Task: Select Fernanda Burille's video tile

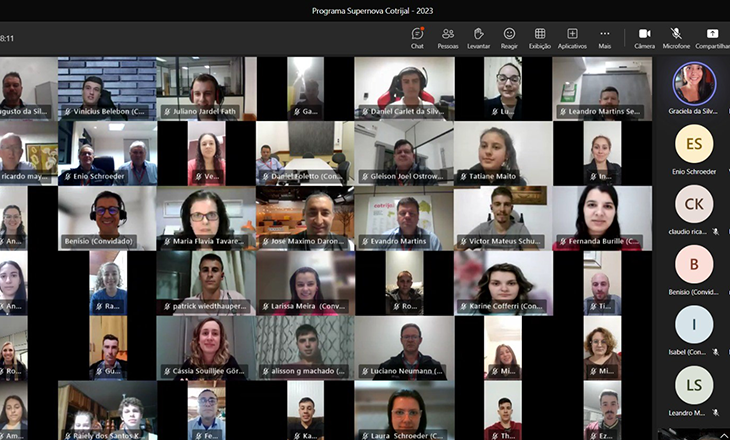Action: click(602, 218)
